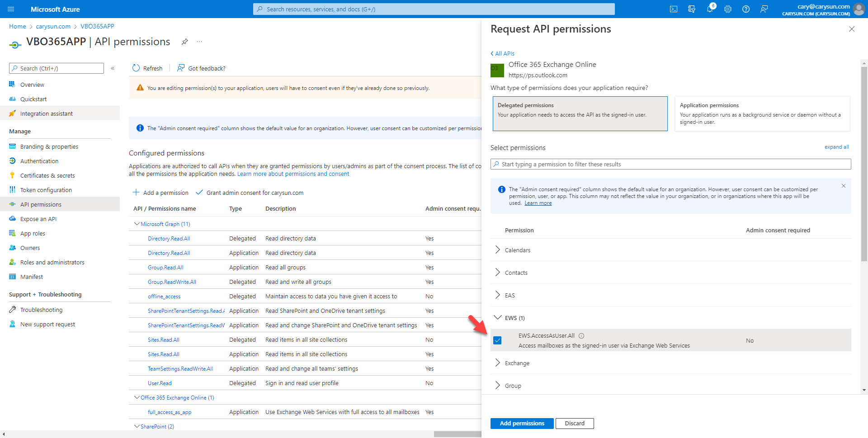Screen dimensions: 868x438
Task: Open the user account avatar
Action: click(x=859, y=9)
